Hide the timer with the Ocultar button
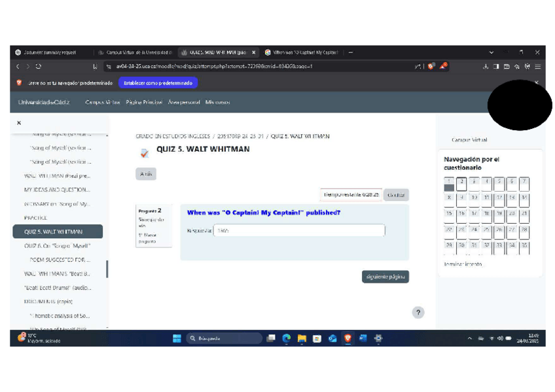Image resolution: width=555 pixels, height=392 pixels. click(x=396, y=195)
